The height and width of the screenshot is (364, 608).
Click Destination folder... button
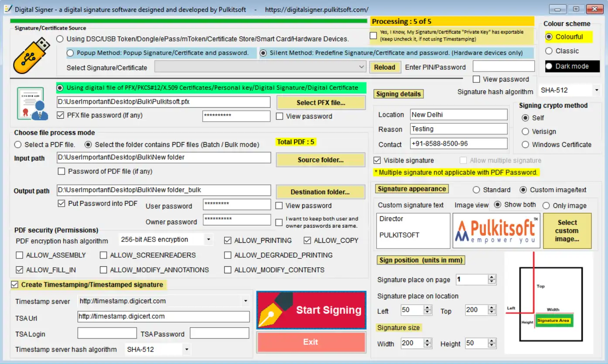pos(320,192)
